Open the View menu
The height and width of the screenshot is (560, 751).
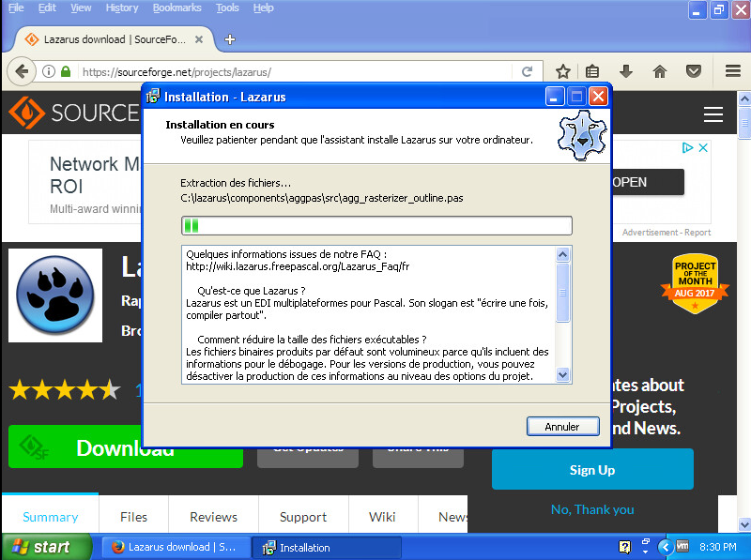[x=81, y=8]
